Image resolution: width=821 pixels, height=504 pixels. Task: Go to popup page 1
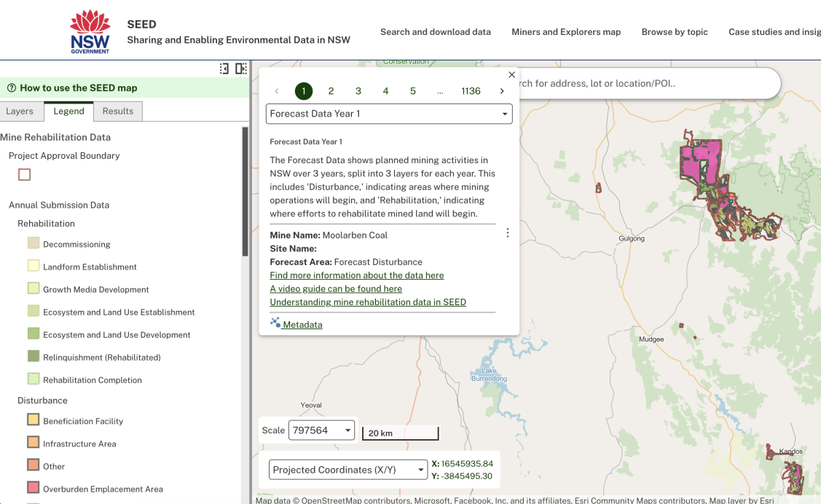click(304, 91)
